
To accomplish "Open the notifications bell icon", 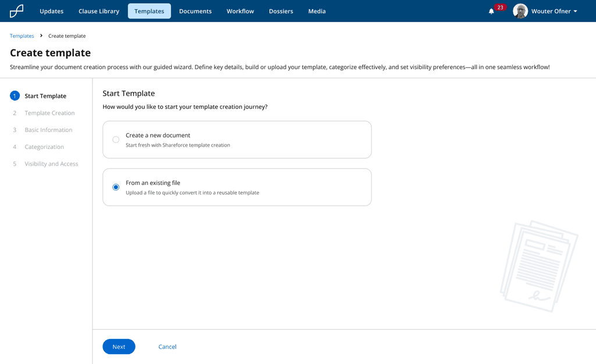I will coord(491,12).
